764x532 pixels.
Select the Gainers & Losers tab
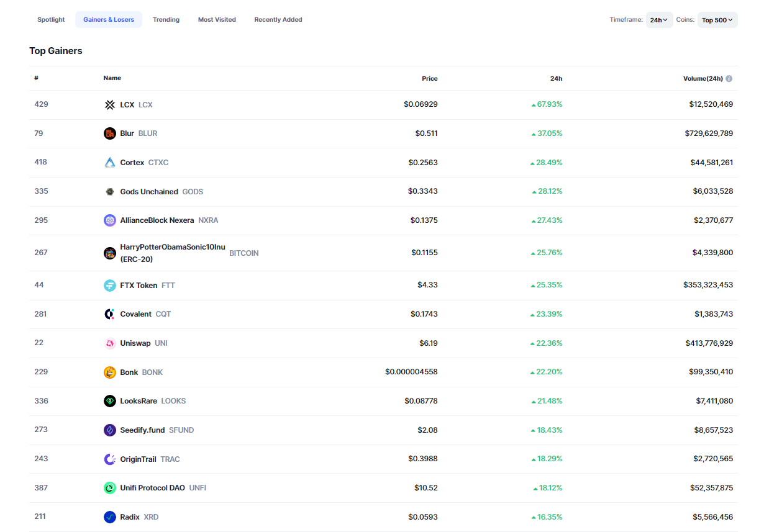(x=109, y=20)
